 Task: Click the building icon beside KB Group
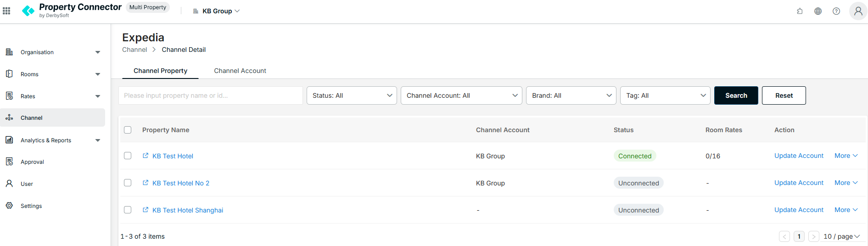[196, 11]
